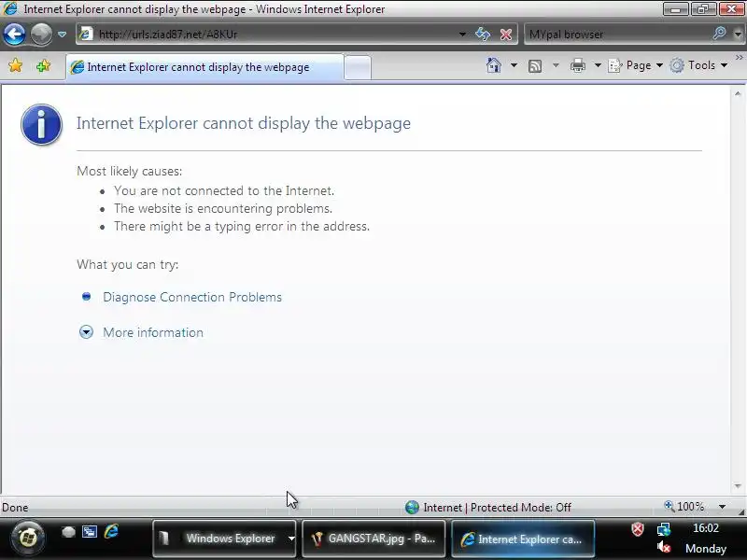The height and width of the screenshot is (560, 747).
Task: Click Switch between windows Quick Launch icon
Action: (90, 532)
